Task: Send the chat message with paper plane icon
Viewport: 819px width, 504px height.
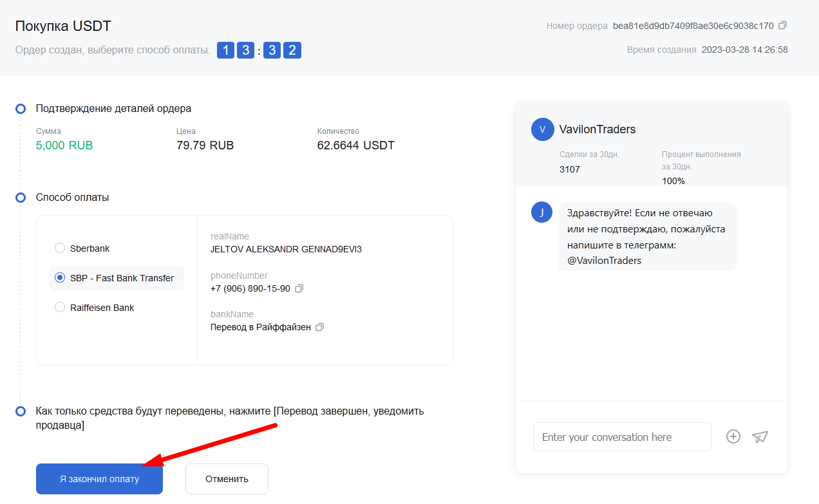Action: (760, 436)
